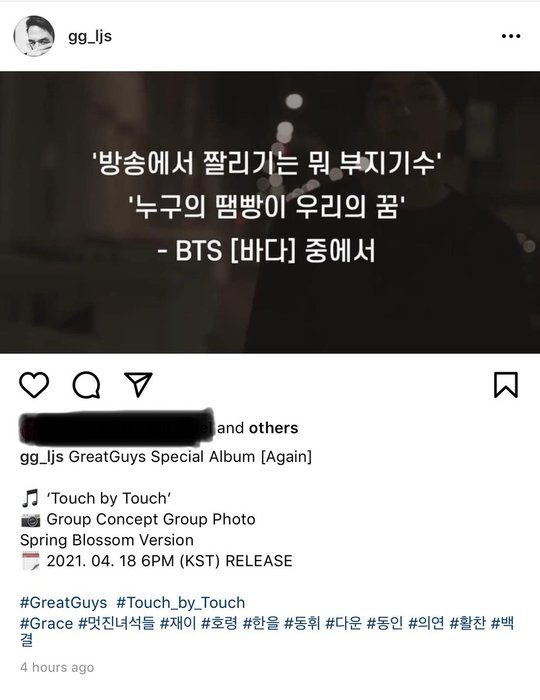540x700 pixels.
Task: Open the #Touch_by_Touch hashtag
Action: [181, 603]
